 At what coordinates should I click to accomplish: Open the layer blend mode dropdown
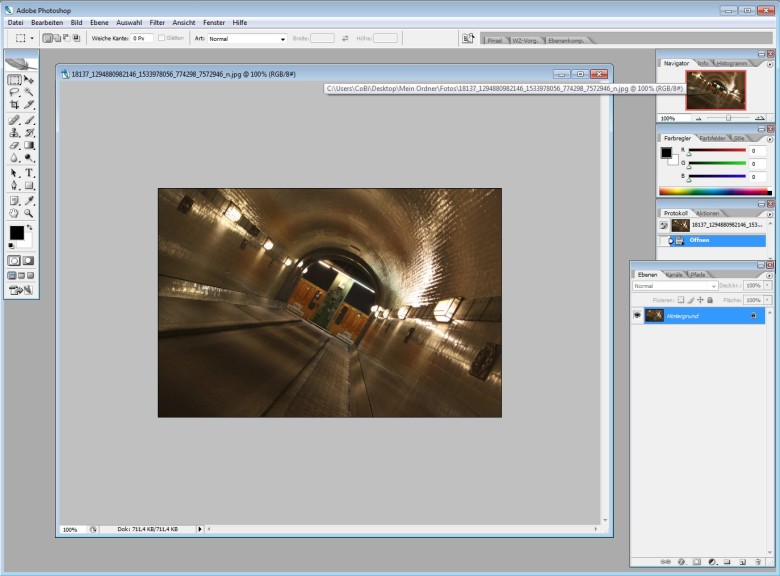[675, 286]
